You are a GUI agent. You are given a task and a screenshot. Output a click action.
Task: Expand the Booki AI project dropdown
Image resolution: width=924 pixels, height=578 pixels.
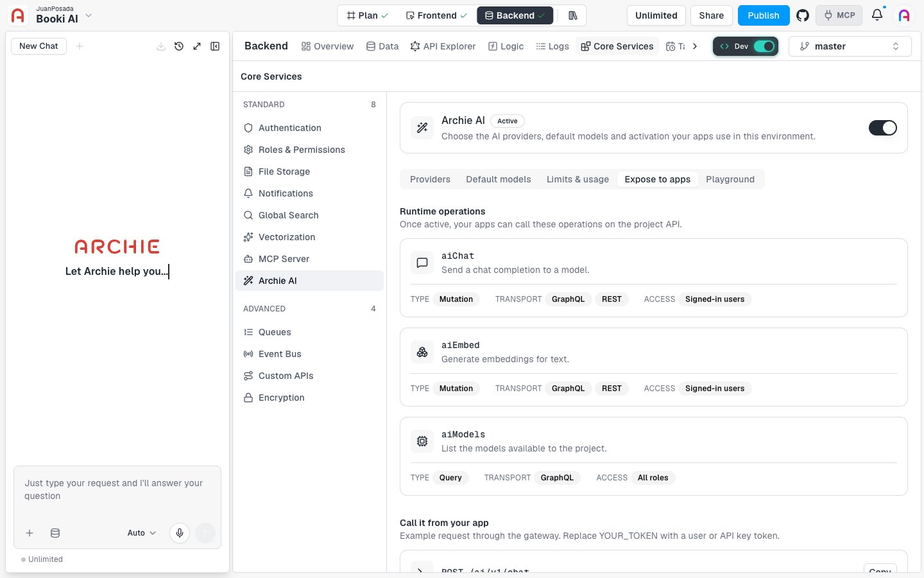tap(89, 15)
